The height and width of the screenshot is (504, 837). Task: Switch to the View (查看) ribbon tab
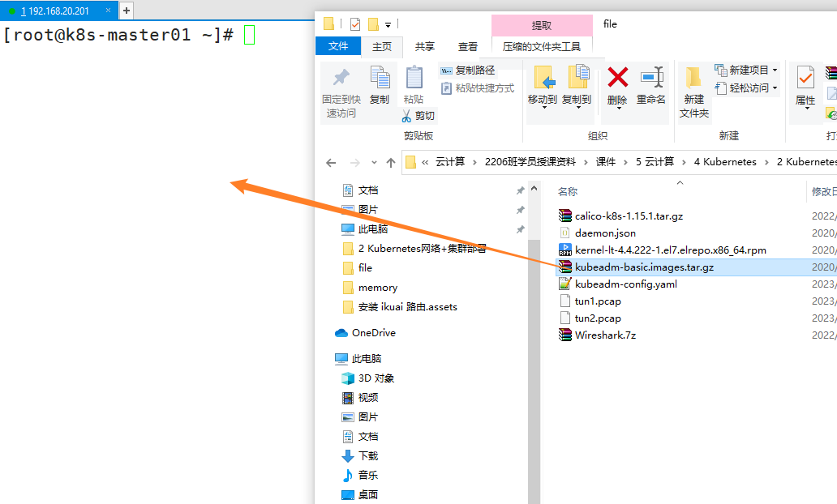coord(468,47)
